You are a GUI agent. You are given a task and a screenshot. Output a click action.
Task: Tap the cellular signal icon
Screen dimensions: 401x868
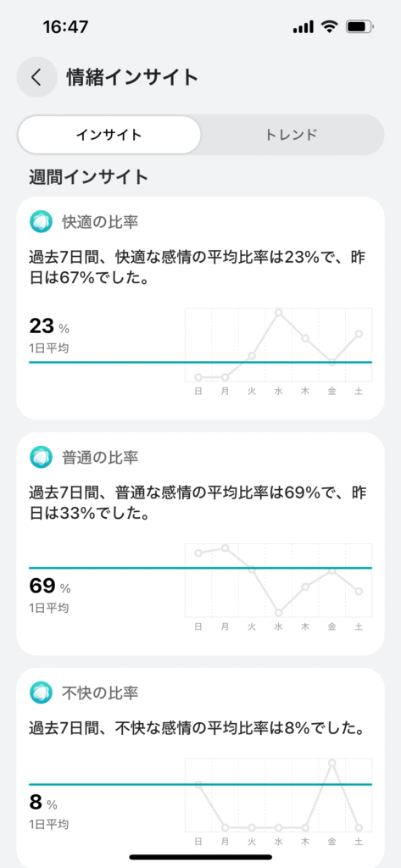click(304, 26)
